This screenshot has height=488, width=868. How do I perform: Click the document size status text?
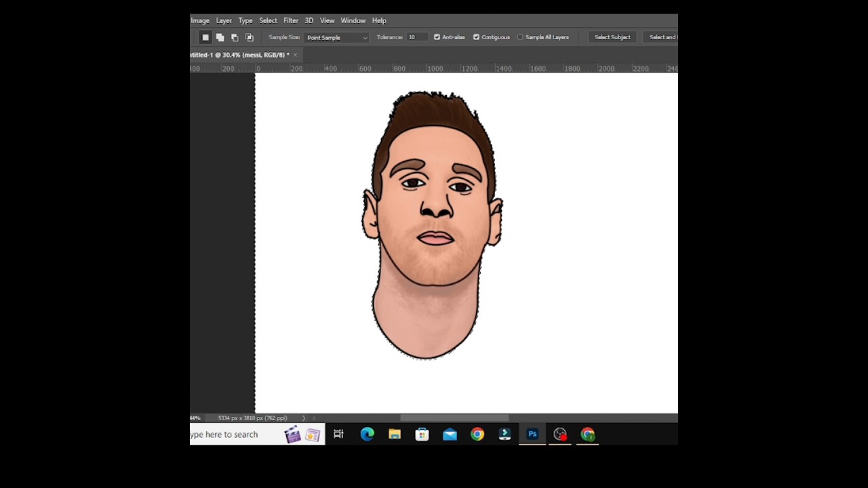click(252, 418)
